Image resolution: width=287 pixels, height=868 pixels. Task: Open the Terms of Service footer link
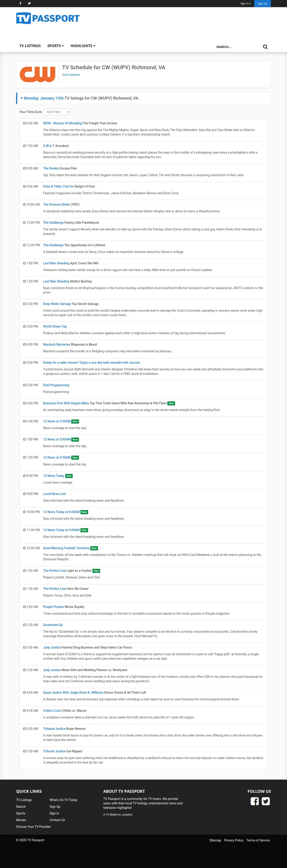point(258,840)
